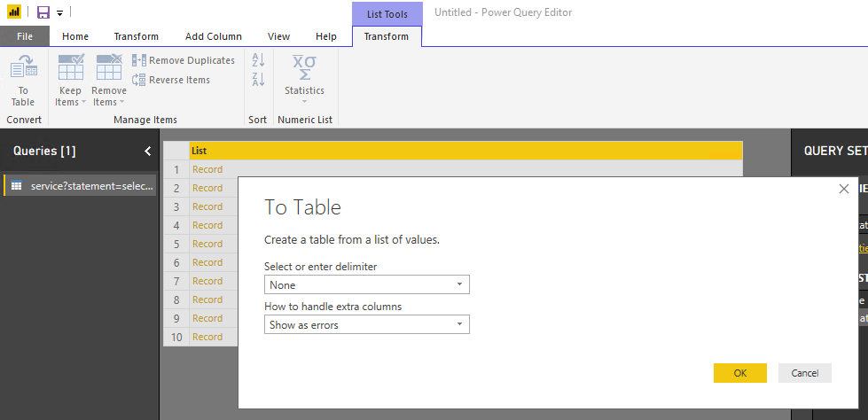
Task: Open the Statistics dropdown
Action: click(304, 81)
